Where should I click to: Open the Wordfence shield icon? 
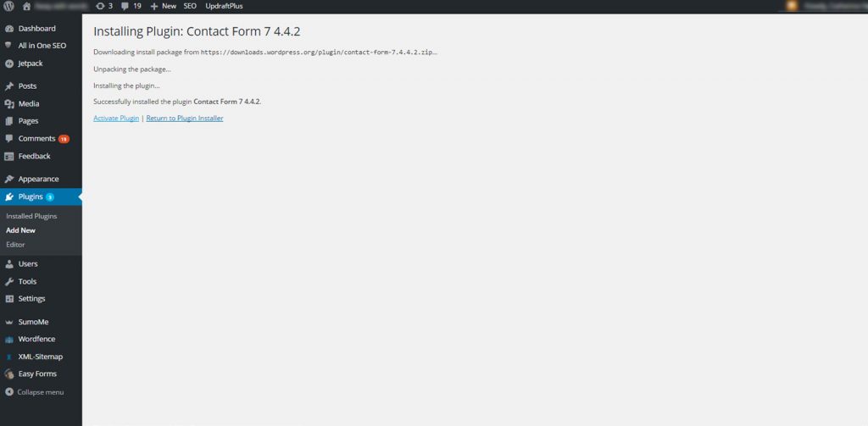click(8, 339)
